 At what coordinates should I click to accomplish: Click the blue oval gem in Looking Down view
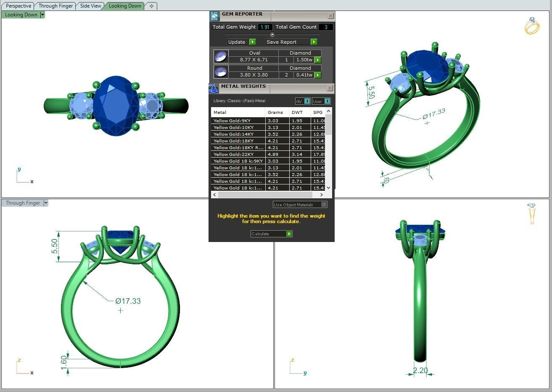(x=116, y=106)
